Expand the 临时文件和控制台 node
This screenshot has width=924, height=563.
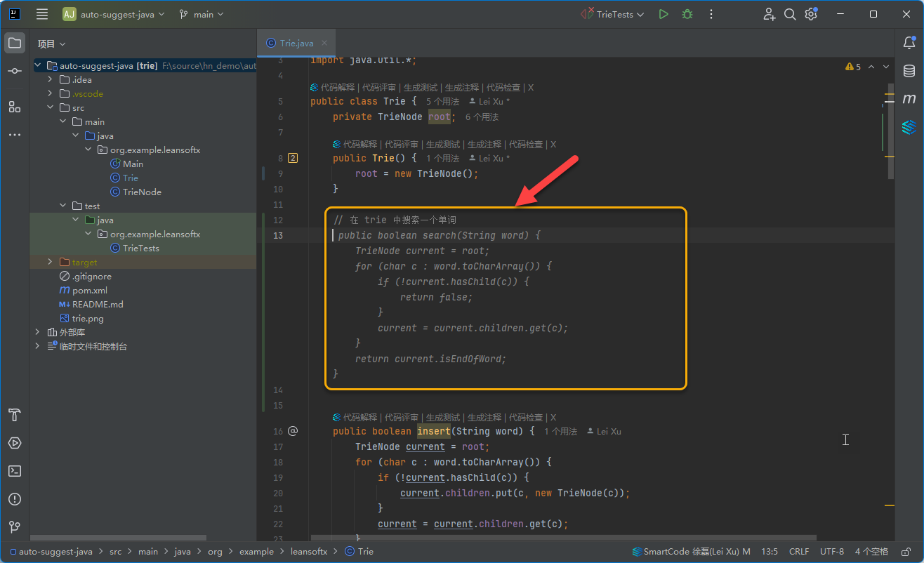tap(38, 346)
